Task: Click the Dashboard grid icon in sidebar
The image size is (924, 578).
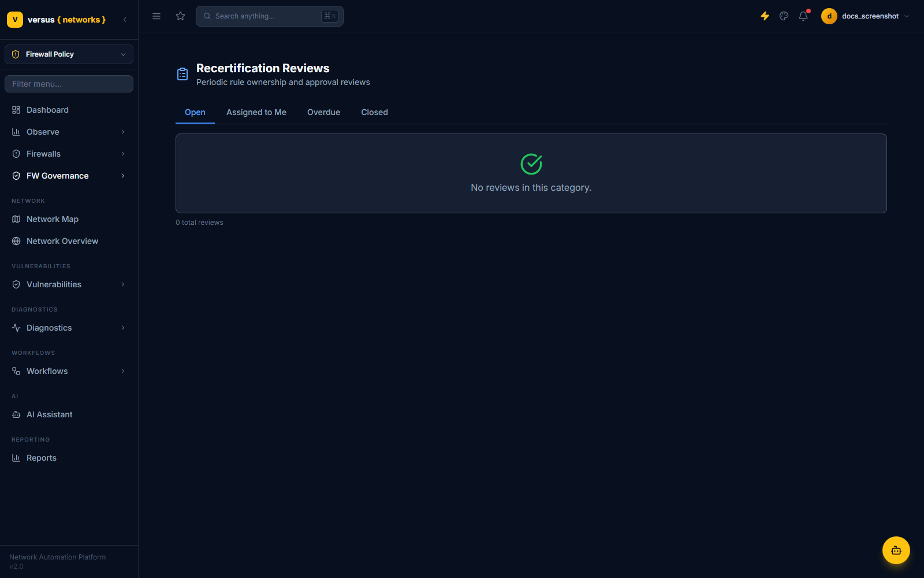Action: 16,110
